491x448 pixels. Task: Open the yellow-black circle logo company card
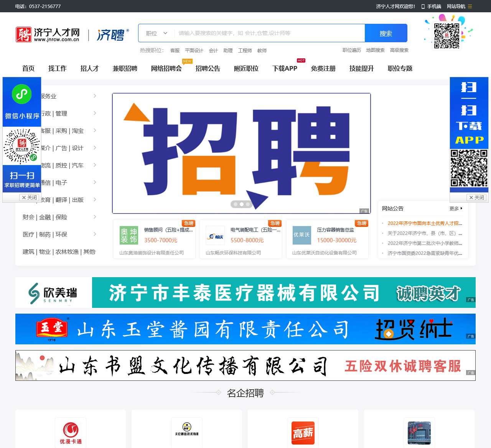(x=187, y=433)
